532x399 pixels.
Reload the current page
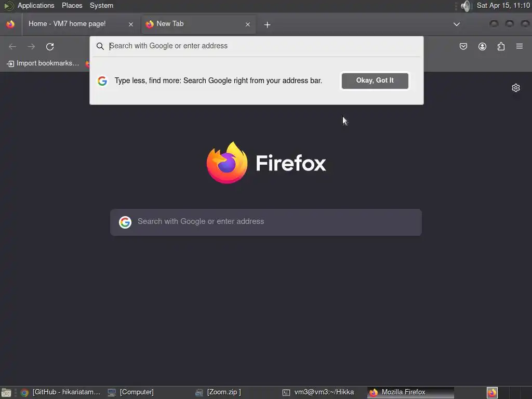click(x=50, y=46)
